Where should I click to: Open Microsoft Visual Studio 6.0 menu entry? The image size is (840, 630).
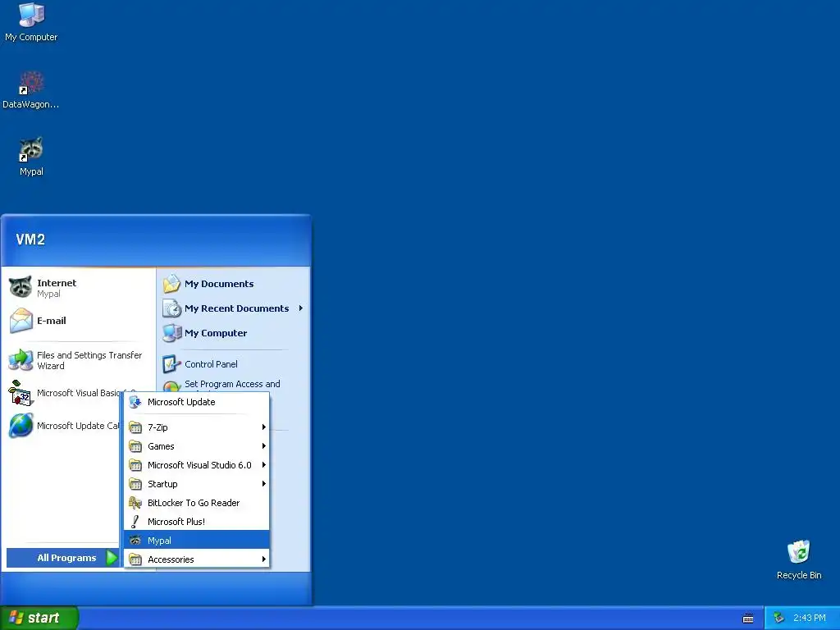(197, 465)
